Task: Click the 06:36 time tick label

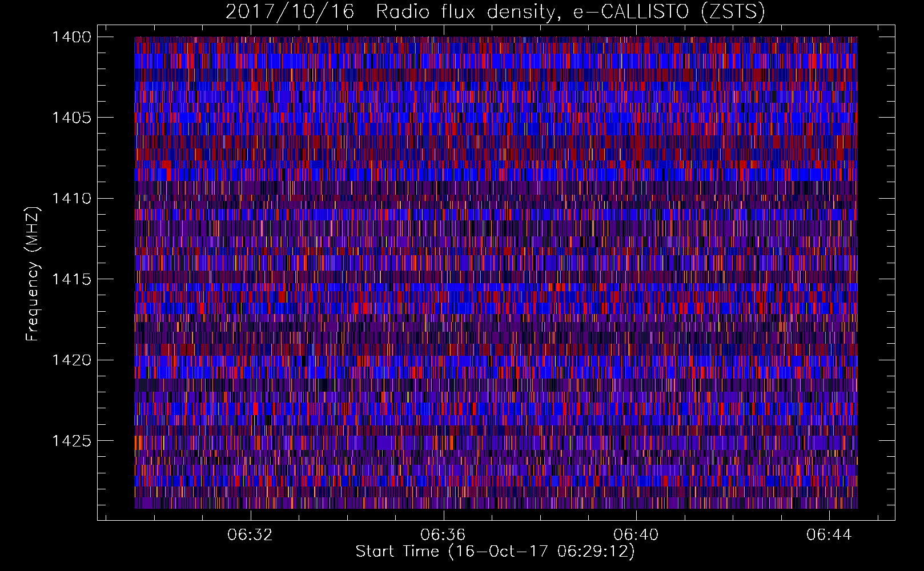Action: (x=443, y=535)
